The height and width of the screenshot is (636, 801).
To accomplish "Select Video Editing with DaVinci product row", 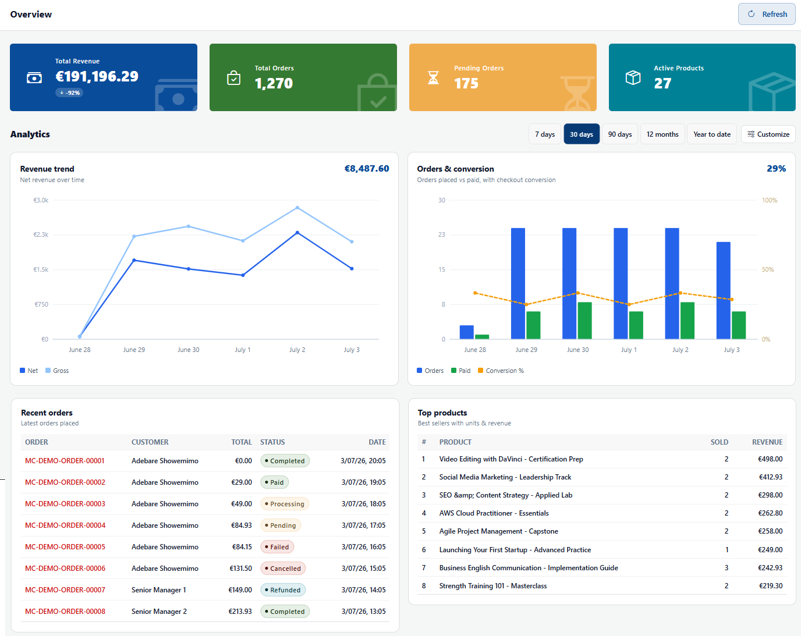I will click(x=602, y=459).
